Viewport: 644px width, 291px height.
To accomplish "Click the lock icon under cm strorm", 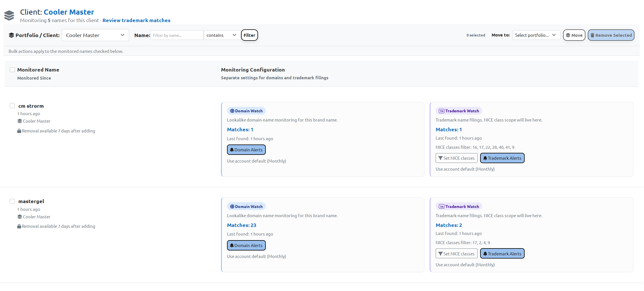I will 19,131.
